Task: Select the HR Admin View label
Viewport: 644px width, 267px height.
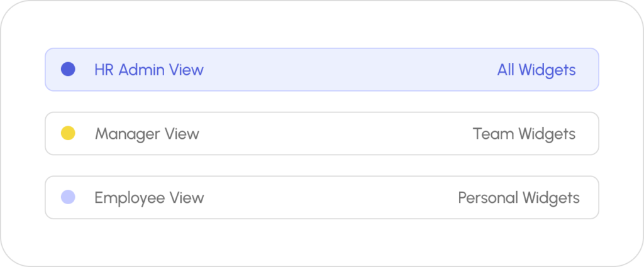Action: coord(149,70)
